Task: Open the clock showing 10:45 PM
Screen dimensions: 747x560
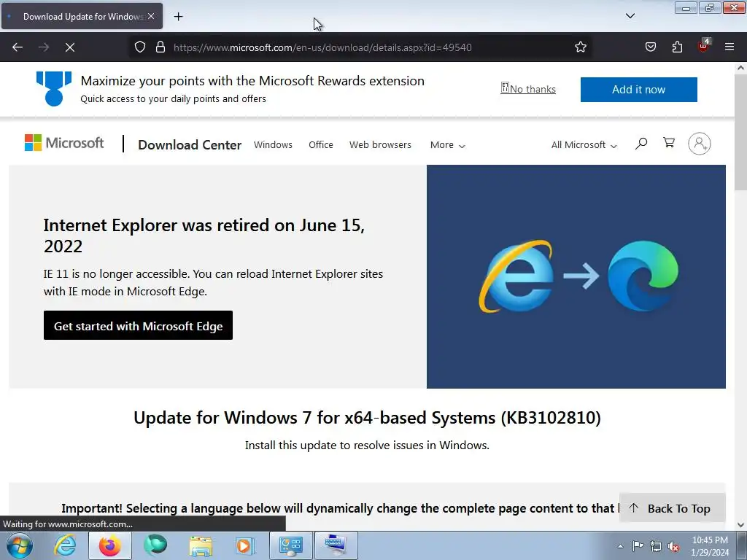Action: (x=710, y=546)
